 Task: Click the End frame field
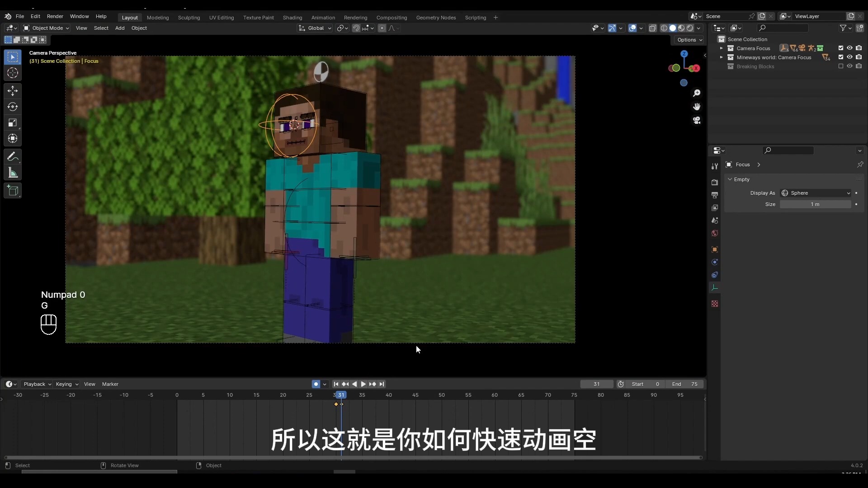point(685,384)
